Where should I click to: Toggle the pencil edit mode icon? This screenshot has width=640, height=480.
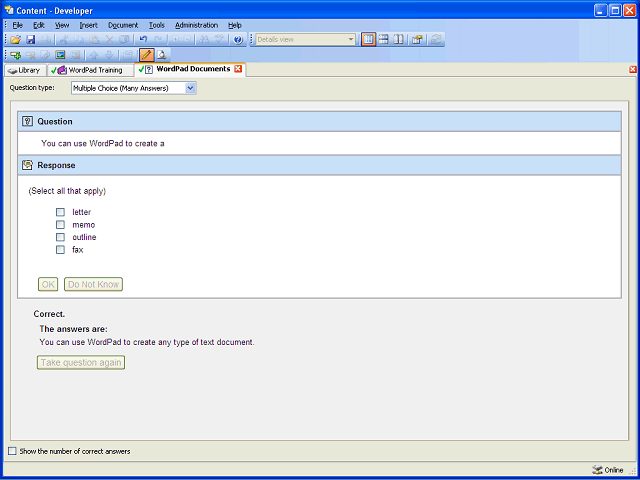(x=147, y=55)
